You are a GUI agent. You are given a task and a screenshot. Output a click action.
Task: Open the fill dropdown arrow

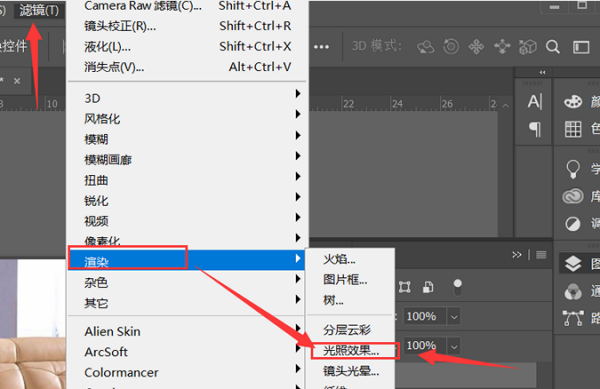pyautogui.click(x=454, y=346)
